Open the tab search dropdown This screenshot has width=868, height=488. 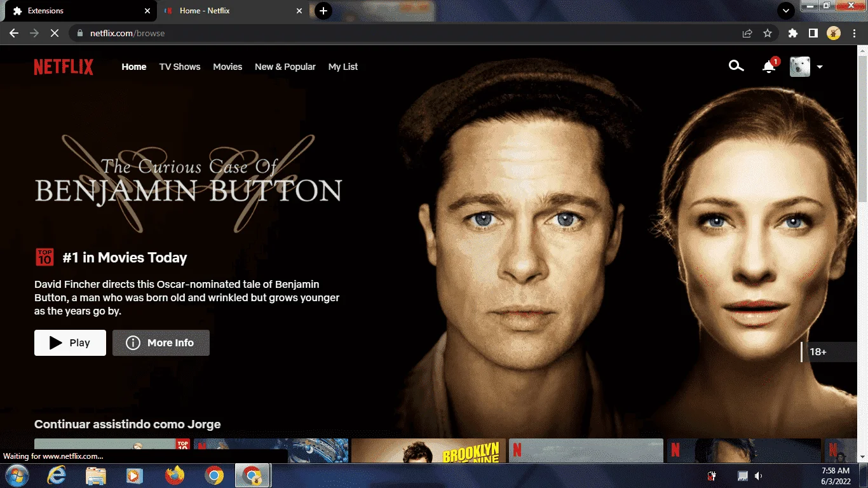[x=786, y=11]
